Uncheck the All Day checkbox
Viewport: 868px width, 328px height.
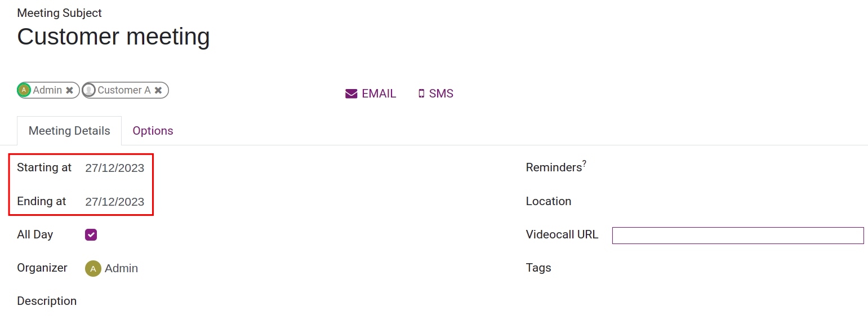coord(91,234)
